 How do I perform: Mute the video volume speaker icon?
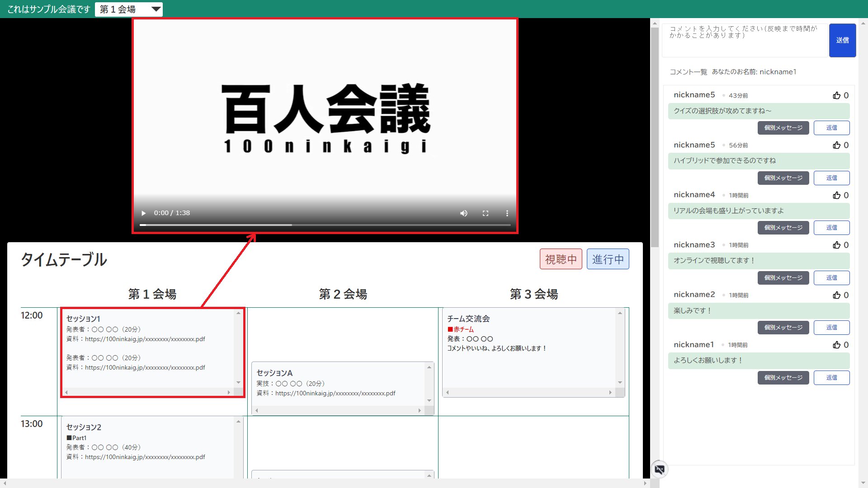coord(464,213)
